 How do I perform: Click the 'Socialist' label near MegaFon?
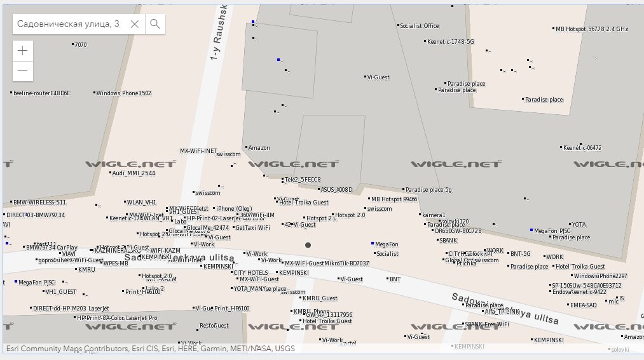click(387, 254)
